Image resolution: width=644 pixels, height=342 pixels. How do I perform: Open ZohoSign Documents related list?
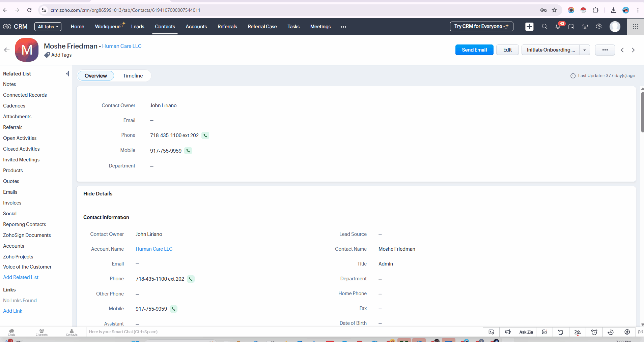[x=27, y=235]
